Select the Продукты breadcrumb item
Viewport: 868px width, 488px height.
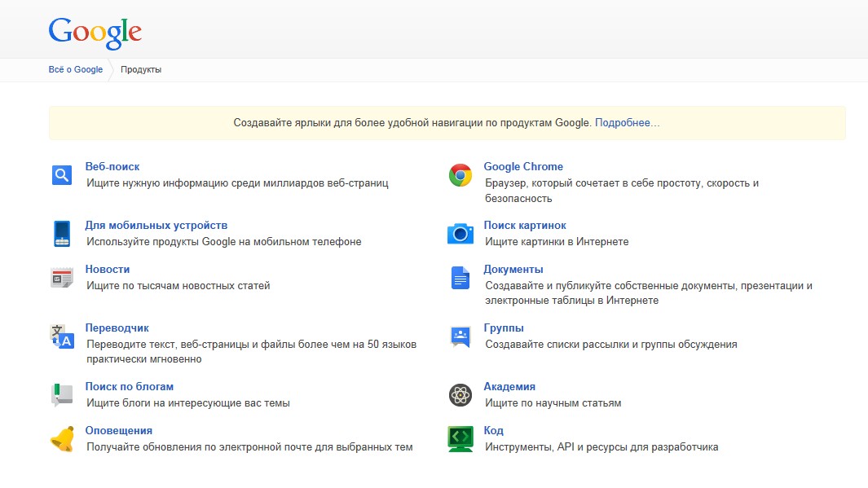pos(141,70)
